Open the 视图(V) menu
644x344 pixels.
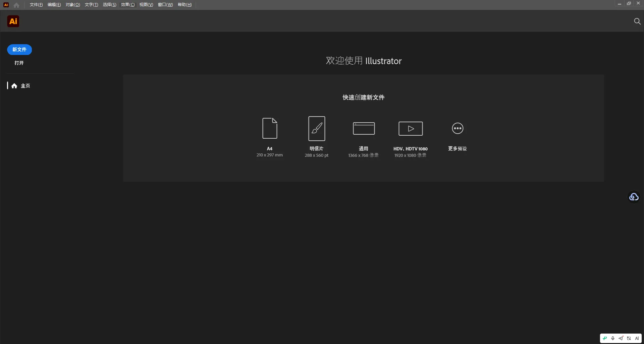pos(146,5)
